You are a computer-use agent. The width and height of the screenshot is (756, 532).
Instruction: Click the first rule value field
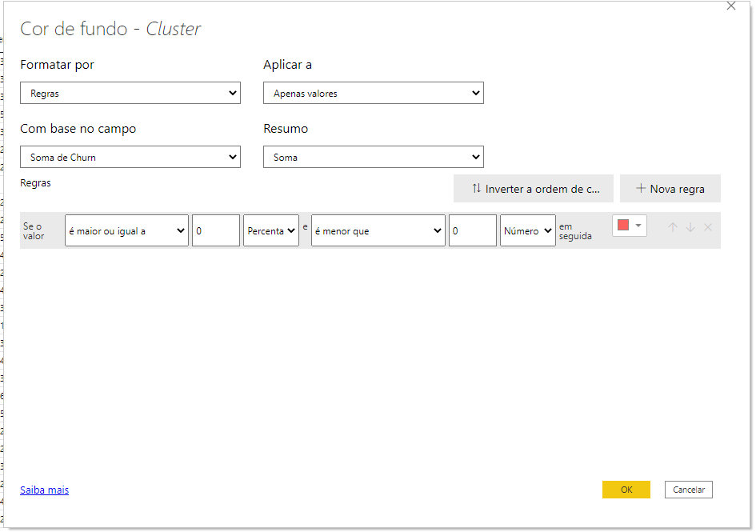click(x=216, y=230)
